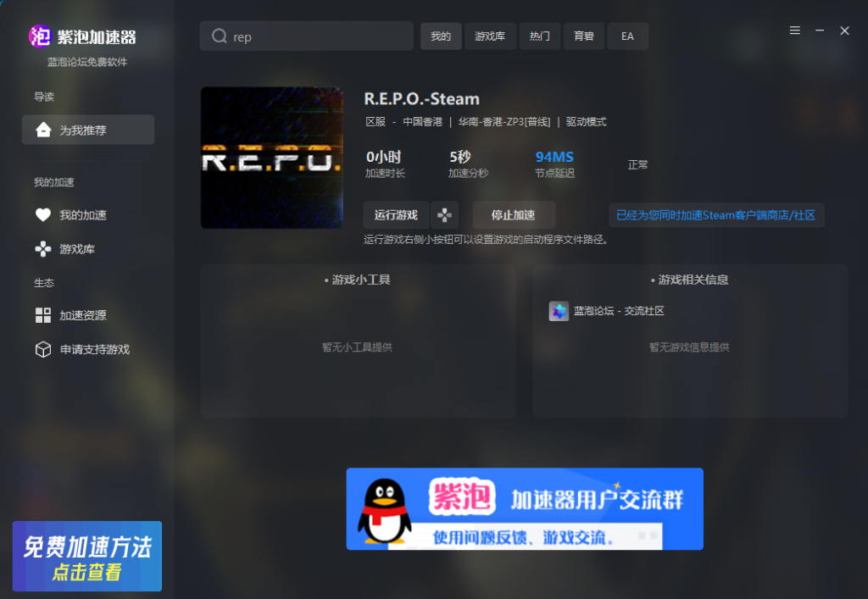Switch to the 我的 tab
This screenshot has height=599, width=868.
pos(441,36)
